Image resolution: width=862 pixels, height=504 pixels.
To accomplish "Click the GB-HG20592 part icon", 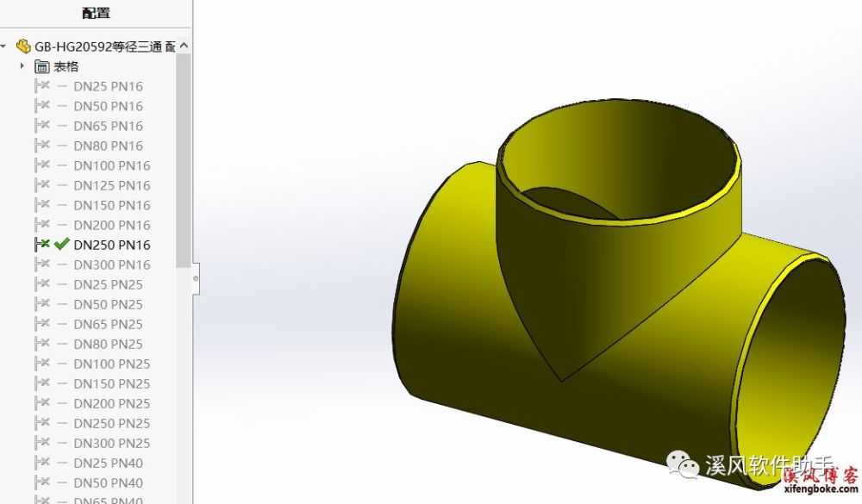I will click(23, 46).
